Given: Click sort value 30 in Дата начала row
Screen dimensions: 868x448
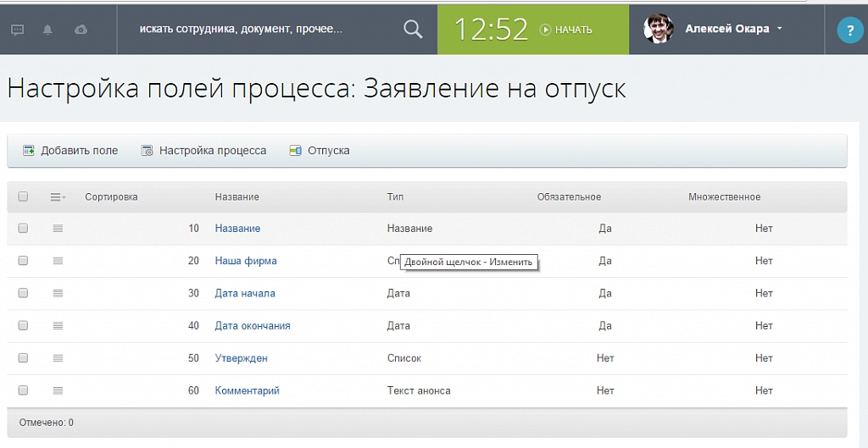Looking at the screenshot, I should [193, 293].
